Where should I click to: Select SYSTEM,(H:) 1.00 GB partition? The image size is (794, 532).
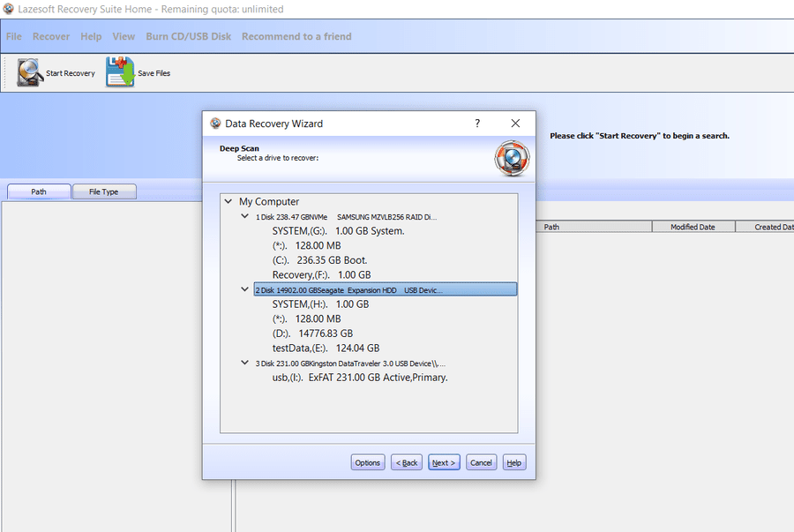coord(320,304)
